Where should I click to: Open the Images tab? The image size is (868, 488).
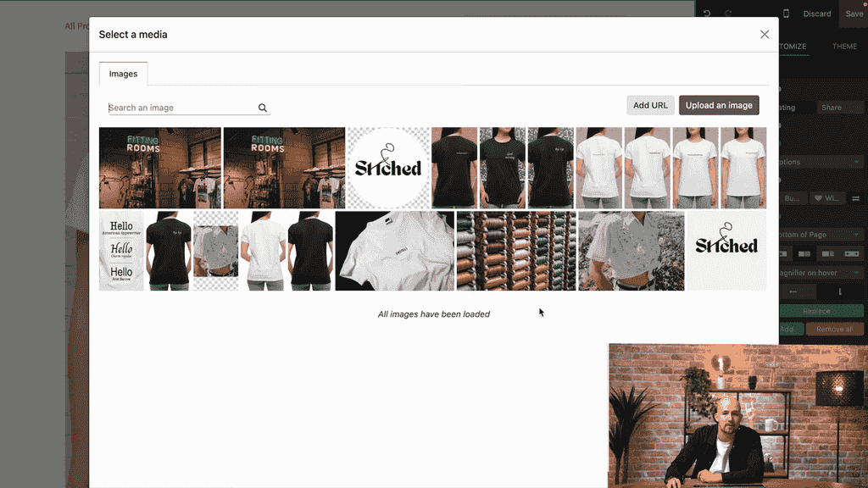[123, 74]
